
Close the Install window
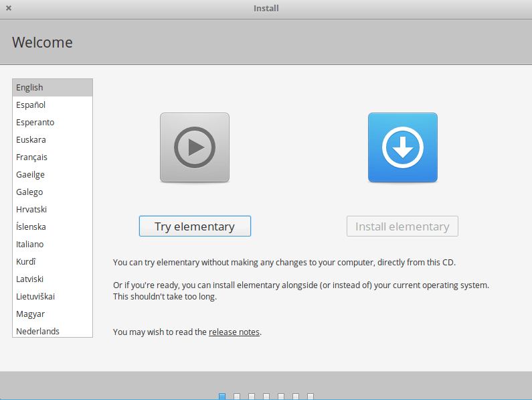pos(9,8)
